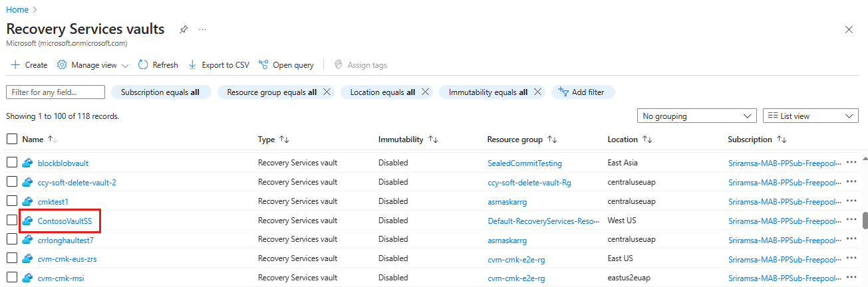Click the Open query icon

pyautogui.click(x=263, y=65)
